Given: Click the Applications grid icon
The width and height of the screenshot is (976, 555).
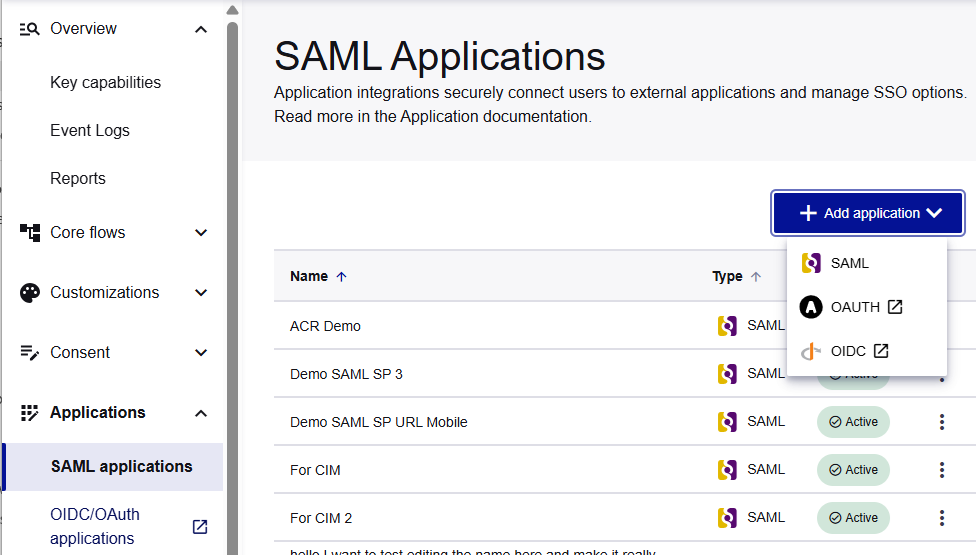Looking at the screenshot, I should pyautogui.click(x=29, y=413).
